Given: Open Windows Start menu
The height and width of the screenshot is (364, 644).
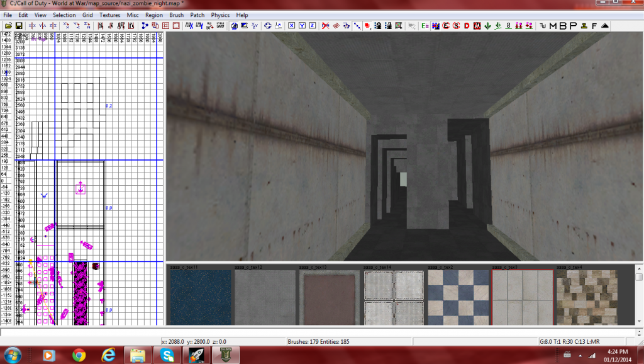Looking at the screenshot, I should click(x=11, y=355).
